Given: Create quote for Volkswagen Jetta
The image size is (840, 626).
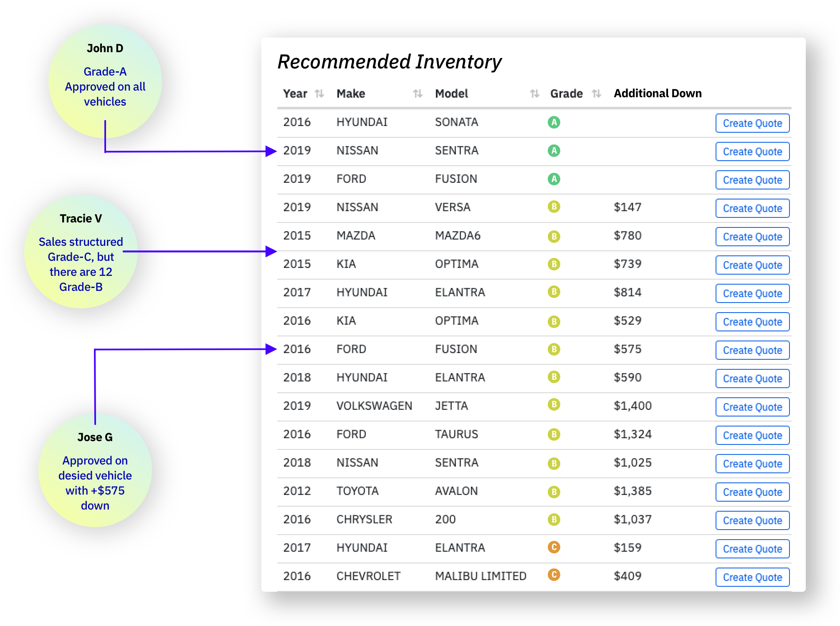Looking at the screenshot, I should click(752, 407).
